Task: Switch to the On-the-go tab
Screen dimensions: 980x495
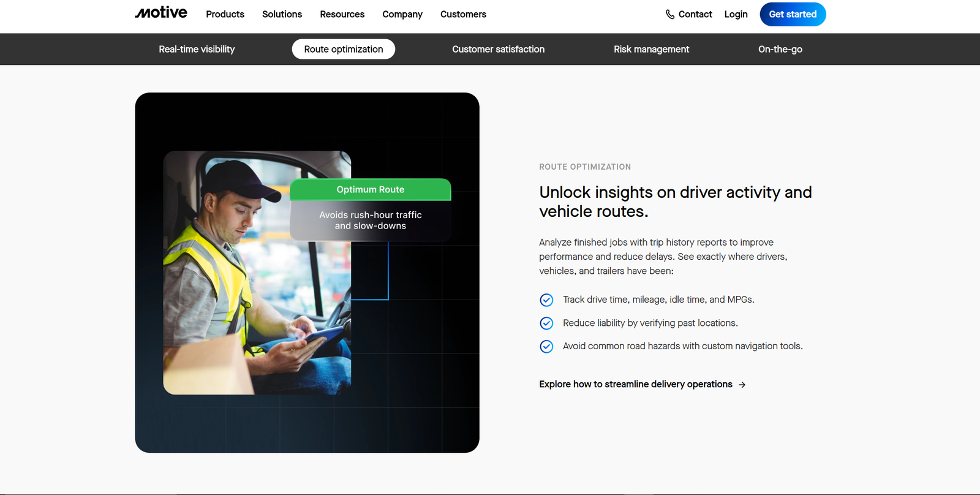Action: click(780, 49)
